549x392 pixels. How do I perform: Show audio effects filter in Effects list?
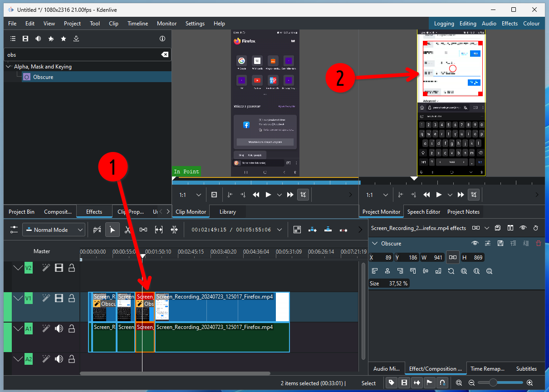38,39
